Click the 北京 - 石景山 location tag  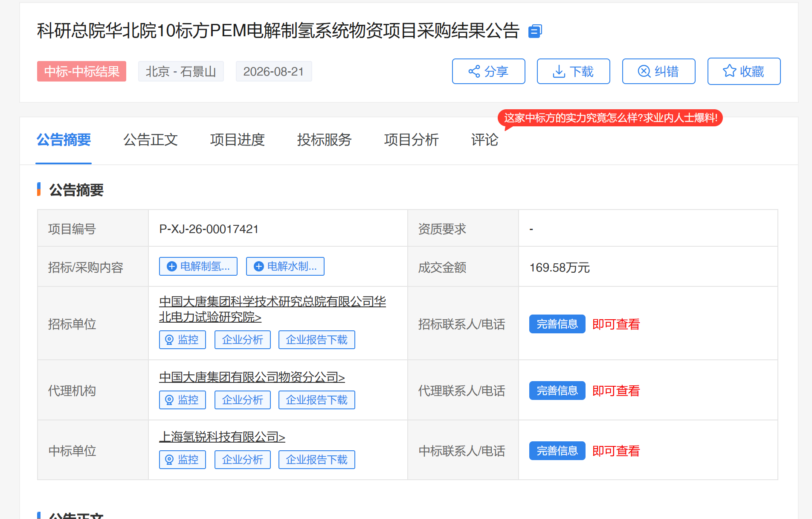coord(181,71)
